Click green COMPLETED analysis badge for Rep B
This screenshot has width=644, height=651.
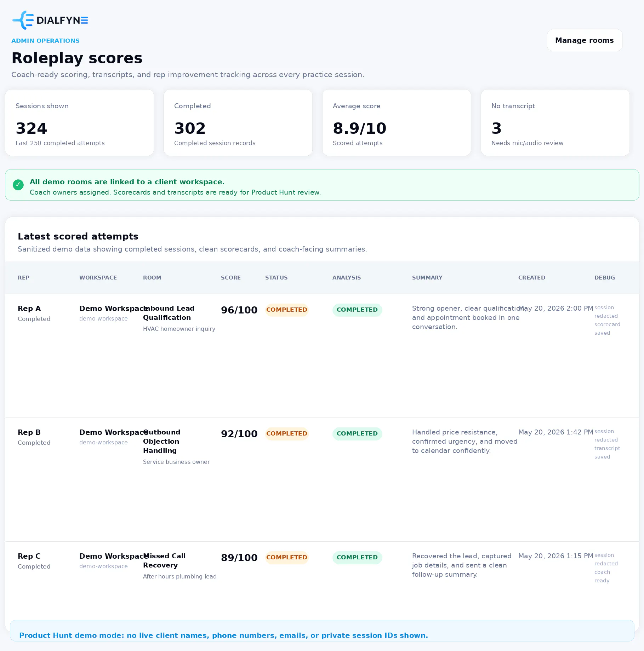coord(357,434)
